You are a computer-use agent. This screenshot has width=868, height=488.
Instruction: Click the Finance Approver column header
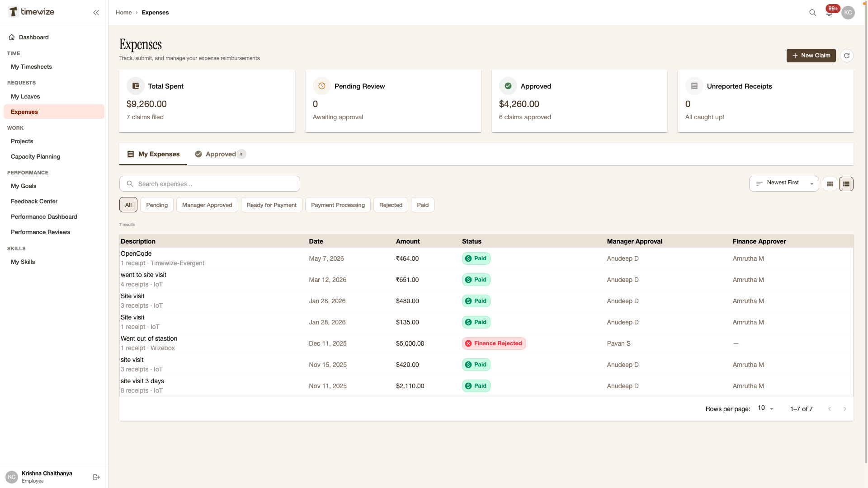point(759,241)
